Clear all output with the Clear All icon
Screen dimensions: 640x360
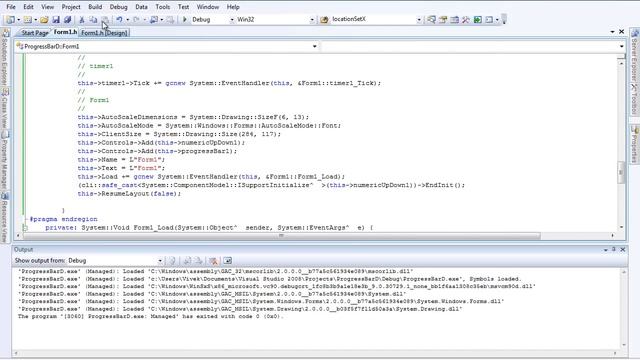pyautogui.click(x=213, y=261)
